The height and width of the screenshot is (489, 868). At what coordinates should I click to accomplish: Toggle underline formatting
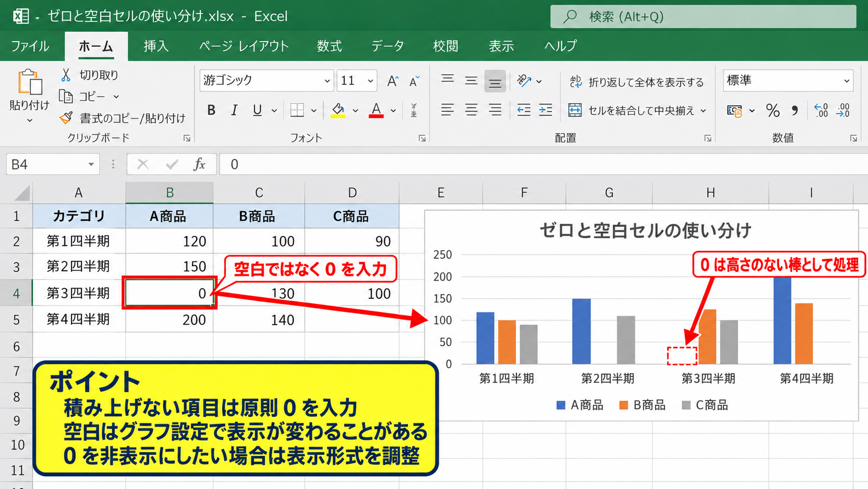[x=257, y=110]
